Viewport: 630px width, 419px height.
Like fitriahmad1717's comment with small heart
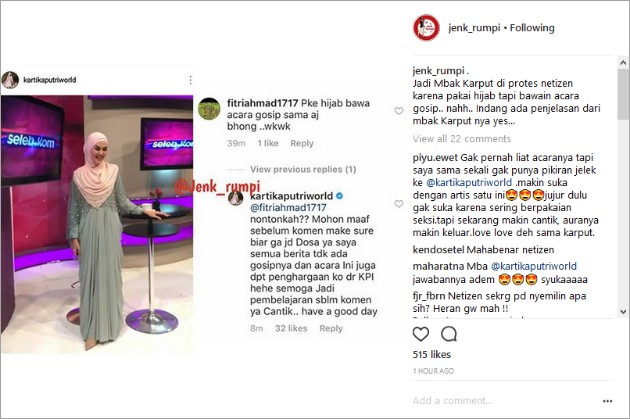(399, 111)
